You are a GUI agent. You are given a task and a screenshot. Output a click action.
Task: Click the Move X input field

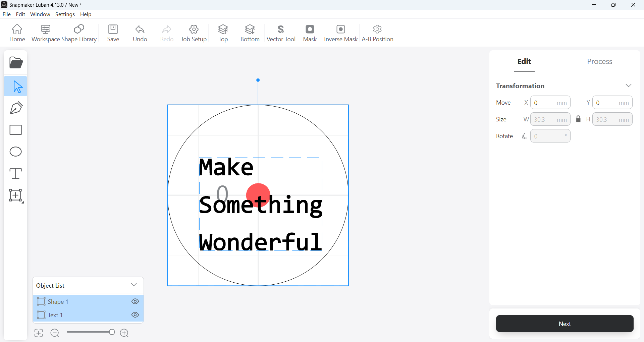point(550,103)
